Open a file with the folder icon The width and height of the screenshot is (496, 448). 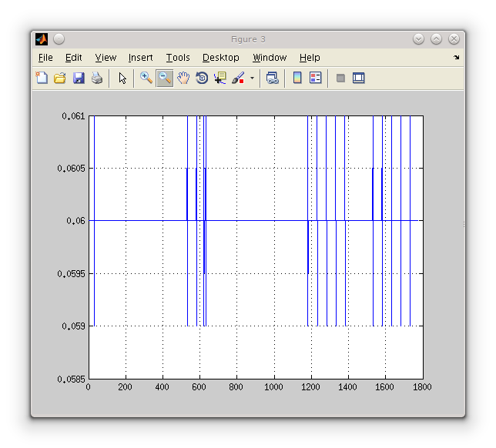point(60,78)
